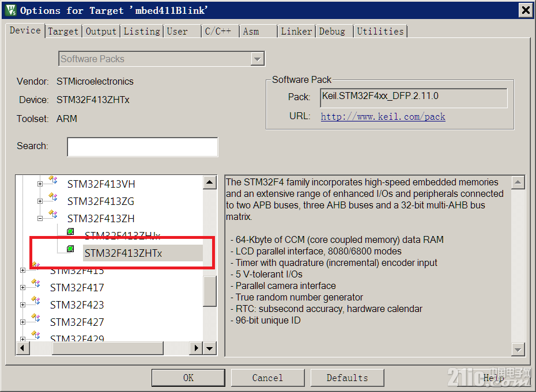Select STM32F413ZHTx in the device tree

(123, 253)
